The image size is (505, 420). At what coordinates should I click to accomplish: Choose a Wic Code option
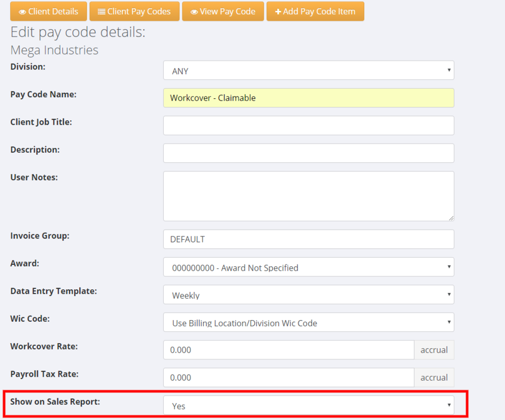point(308,322)
